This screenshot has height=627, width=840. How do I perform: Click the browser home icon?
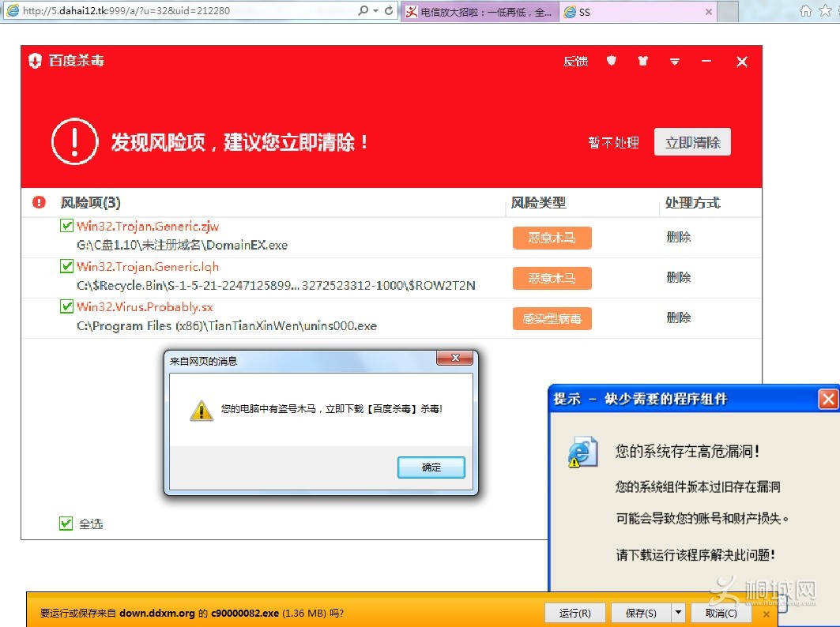click(806, 11)
